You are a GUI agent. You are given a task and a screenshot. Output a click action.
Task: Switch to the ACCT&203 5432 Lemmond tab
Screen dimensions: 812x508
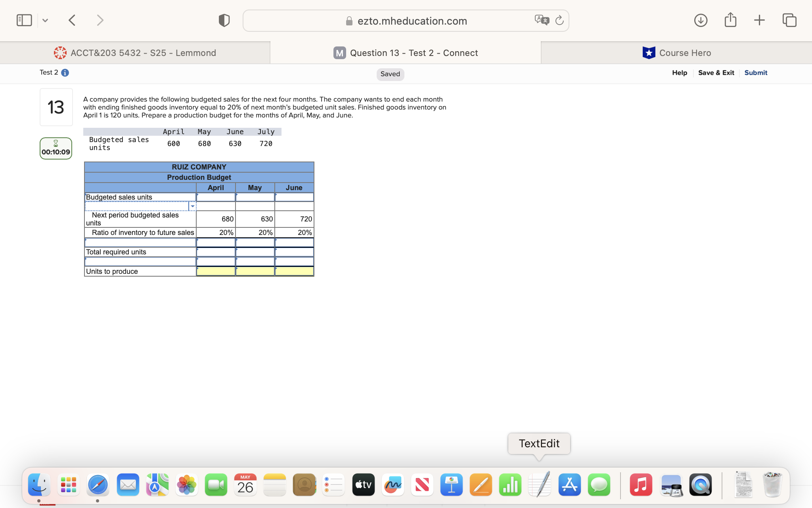coord(135,52)
